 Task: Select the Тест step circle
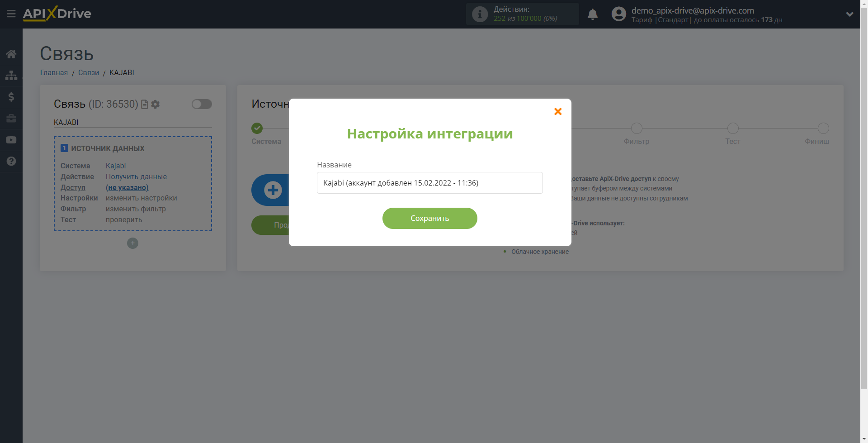[x=733, y=129]
